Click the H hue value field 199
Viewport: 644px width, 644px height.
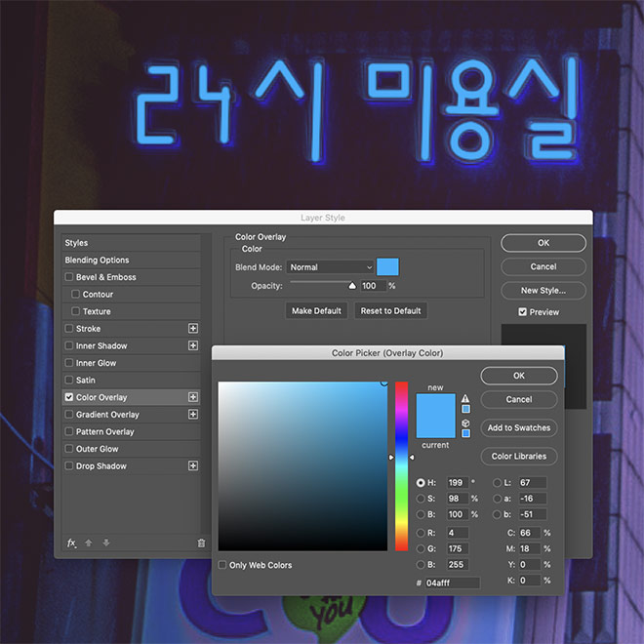[x=457, y=483]
